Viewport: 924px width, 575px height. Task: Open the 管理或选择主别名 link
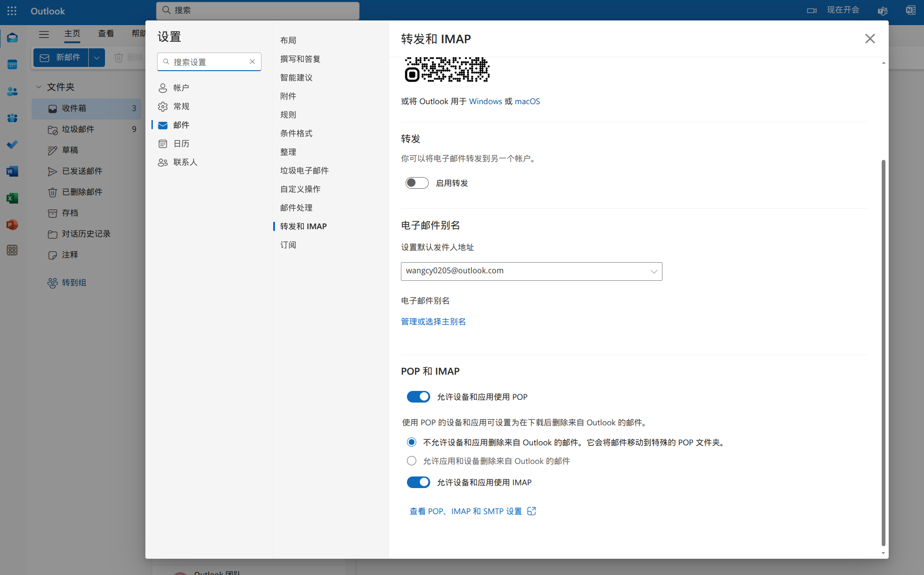point(433,321)
